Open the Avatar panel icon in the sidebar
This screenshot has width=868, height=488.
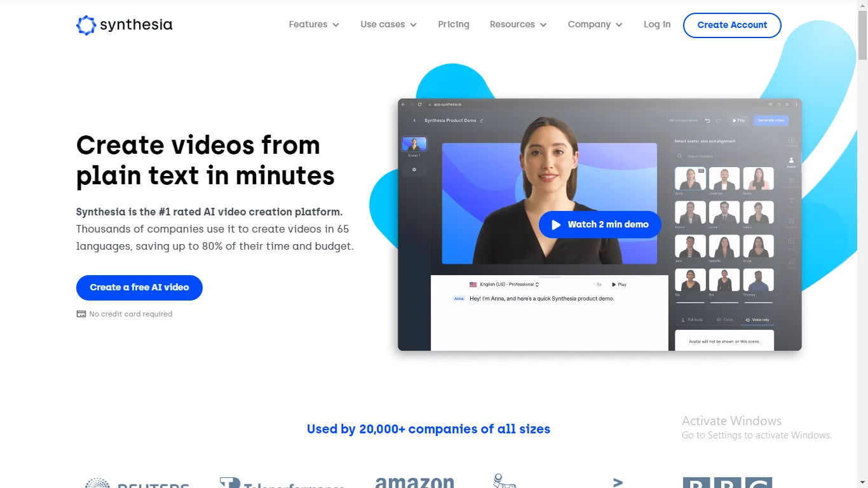coord(791,162)
